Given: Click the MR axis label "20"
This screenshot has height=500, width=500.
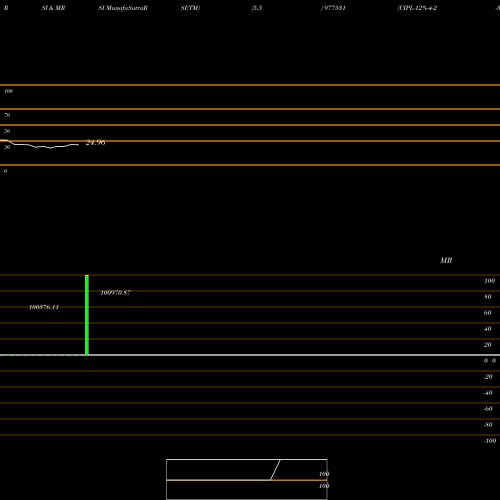Looking at the screenshot, I should (488, 345).
